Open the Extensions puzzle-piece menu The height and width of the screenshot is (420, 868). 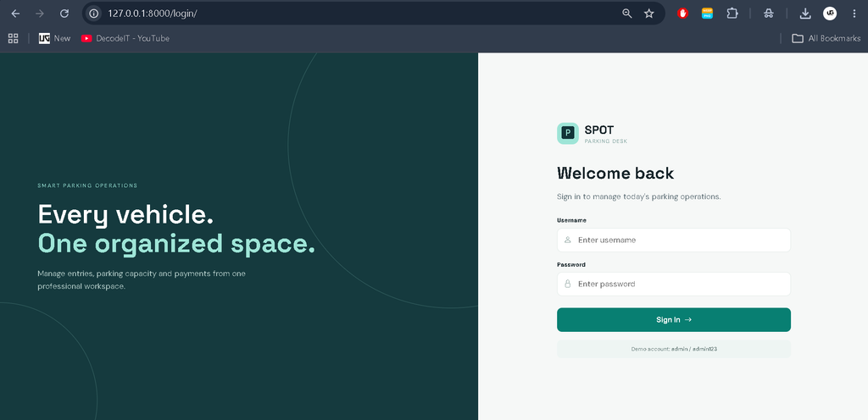coord(732,14)
